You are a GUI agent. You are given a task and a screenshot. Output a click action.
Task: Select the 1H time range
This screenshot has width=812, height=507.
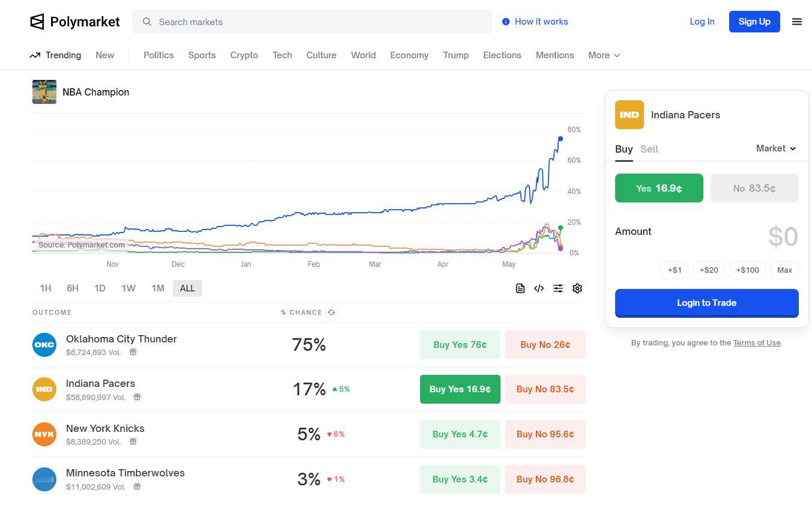[46, 288]
